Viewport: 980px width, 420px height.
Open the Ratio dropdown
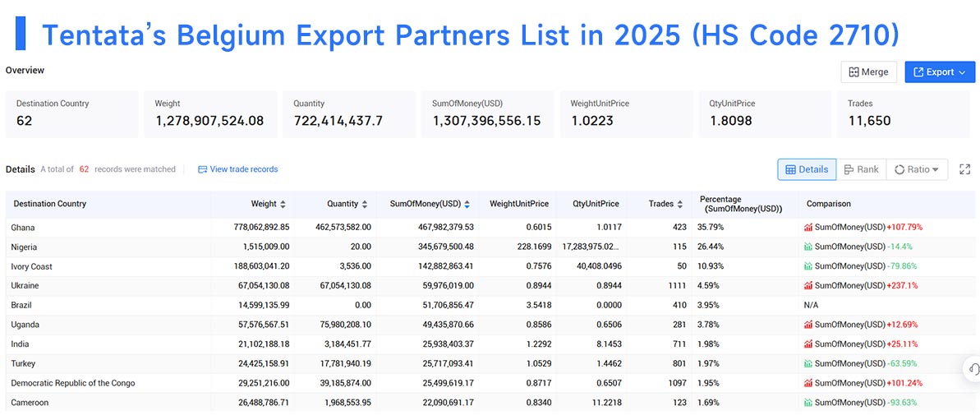(x=917, y=169)
